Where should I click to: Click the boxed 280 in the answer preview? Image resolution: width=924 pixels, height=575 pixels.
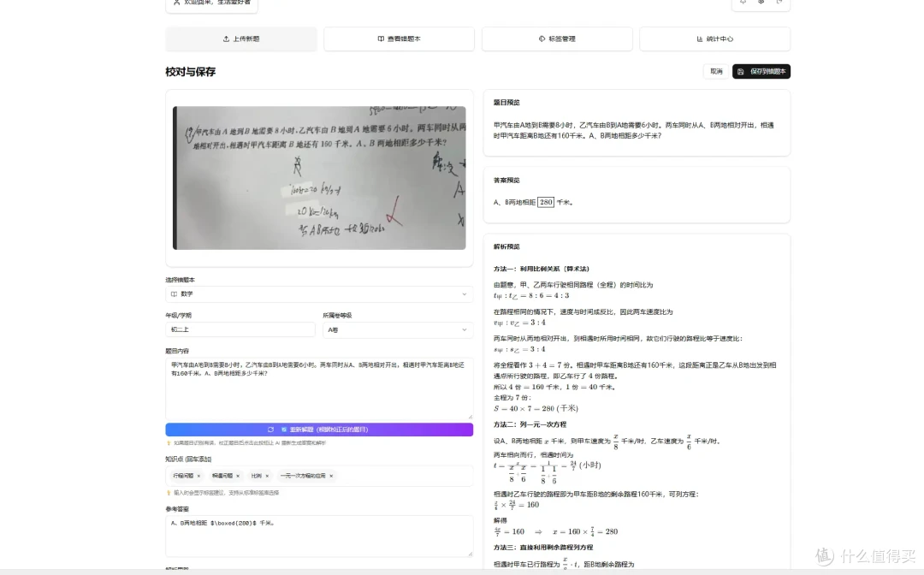[x=546, y=202]
